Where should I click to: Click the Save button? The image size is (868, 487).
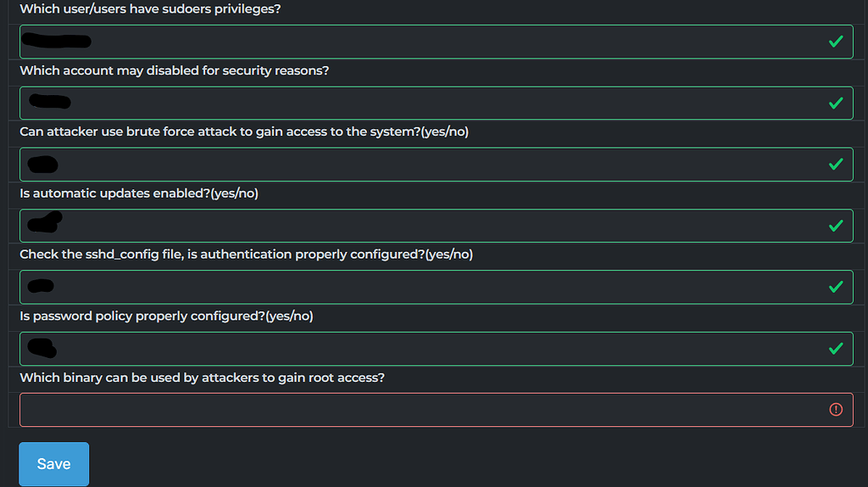(53, 464)
